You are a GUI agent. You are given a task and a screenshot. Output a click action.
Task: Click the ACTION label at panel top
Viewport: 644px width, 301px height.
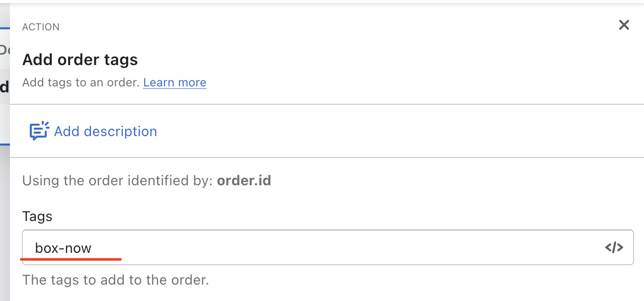pos(41,27)
